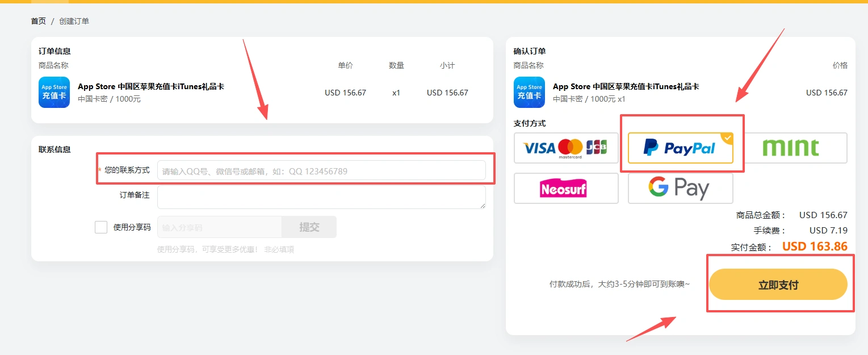Viewport: 868px width, 355px height.
Task: Click the checkmark badge on PayPal
Action: [727, 138]
